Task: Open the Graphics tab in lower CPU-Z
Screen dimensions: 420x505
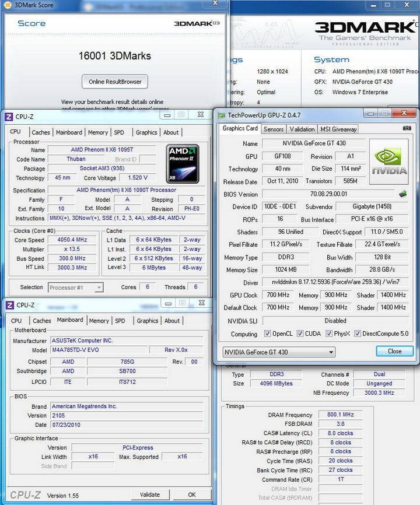Action: point(147,321)
